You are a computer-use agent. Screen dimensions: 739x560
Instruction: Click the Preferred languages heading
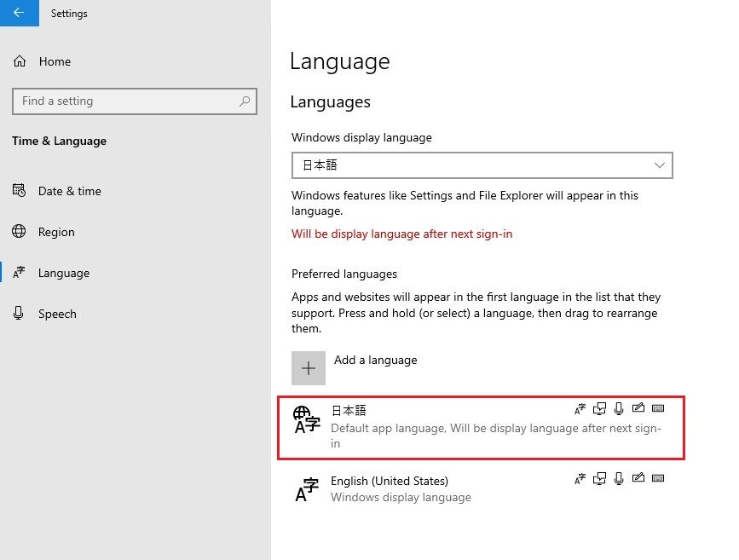pos(344,274)
